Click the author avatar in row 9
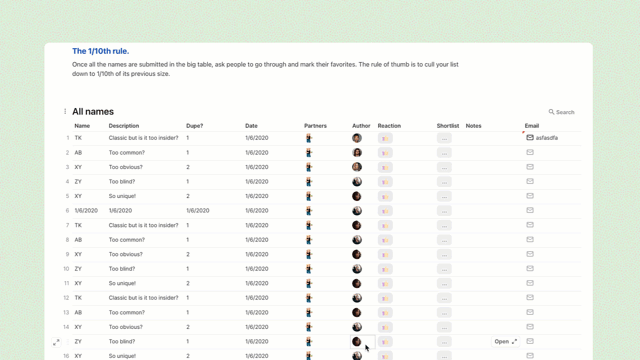640x360 pixels. pos(357,254)
